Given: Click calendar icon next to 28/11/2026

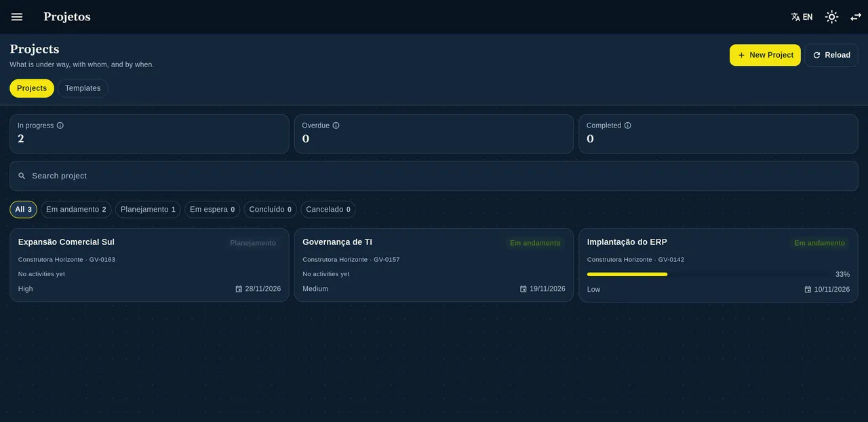Looking at the screenshot, I should tap(239, 289).
